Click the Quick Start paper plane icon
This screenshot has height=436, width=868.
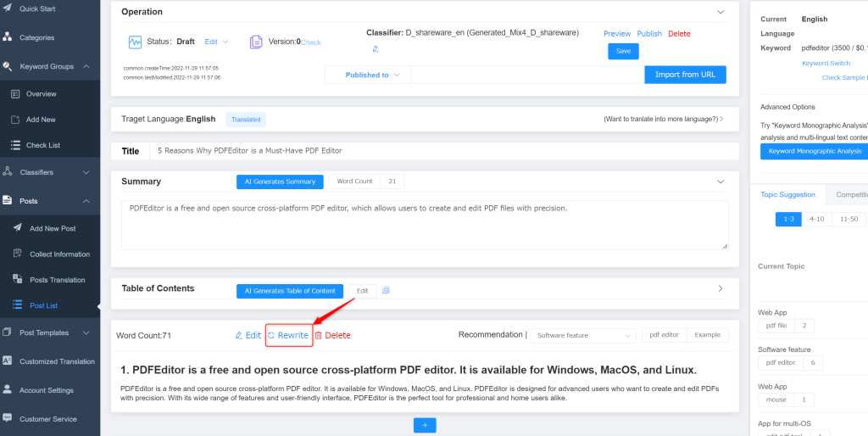(7, 8)
